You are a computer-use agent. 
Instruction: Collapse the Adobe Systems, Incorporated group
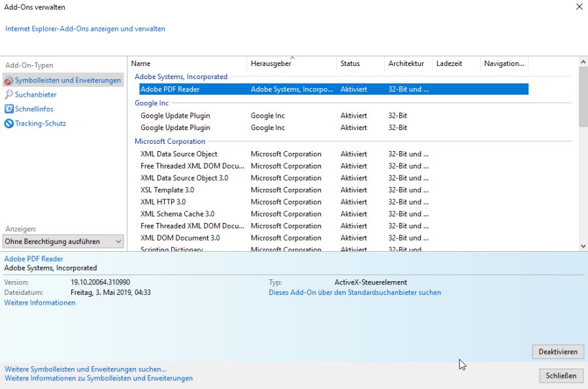[x=181, y=76]
